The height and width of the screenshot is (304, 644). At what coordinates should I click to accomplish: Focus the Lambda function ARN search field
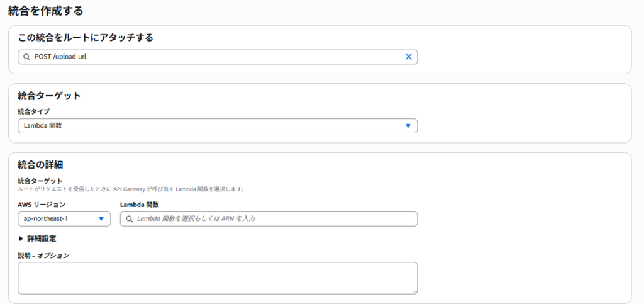pos(269,219)
